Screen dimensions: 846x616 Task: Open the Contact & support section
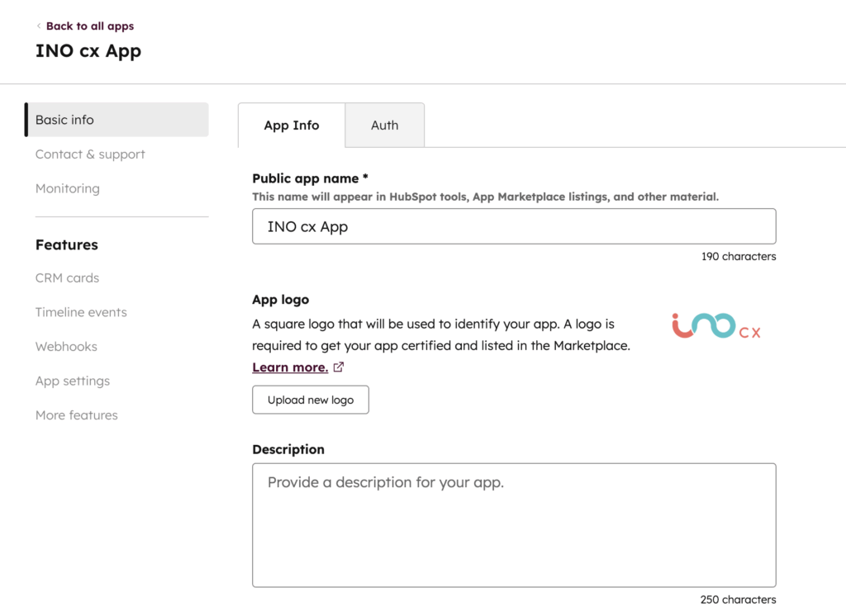point(90,154)
